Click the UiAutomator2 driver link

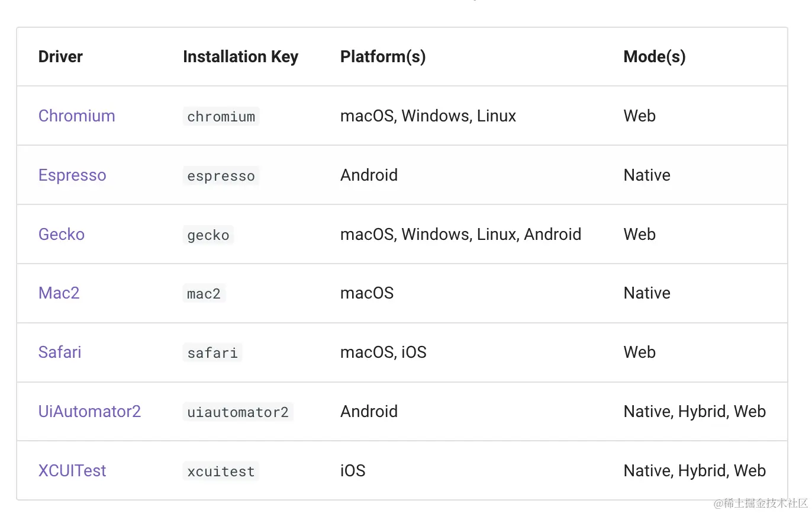89,412
